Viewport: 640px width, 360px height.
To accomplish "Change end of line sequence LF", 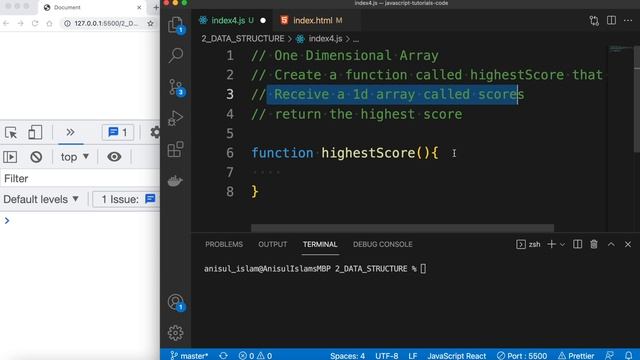I will click(413, 356).
